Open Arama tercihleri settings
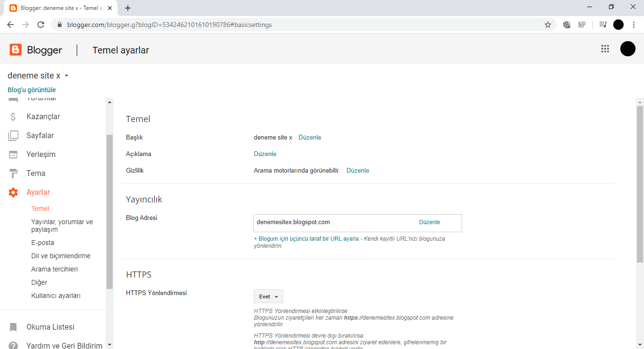Viewport: 644px width, 349px height. [x=54, y=269]
